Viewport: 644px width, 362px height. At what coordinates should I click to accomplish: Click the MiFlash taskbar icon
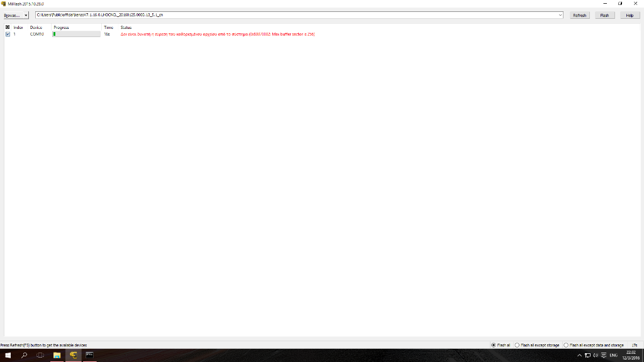73,356
